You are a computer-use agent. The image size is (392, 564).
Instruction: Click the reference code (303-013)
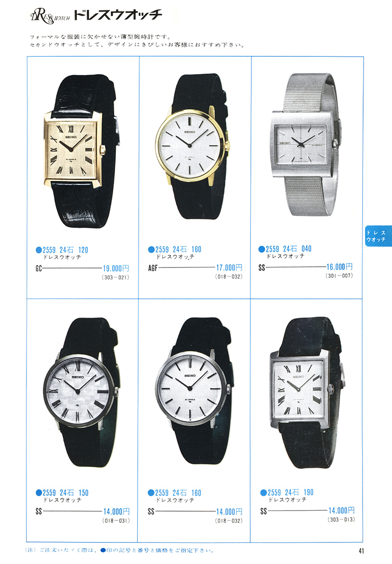pyautogui.click(x=341, y=519)
